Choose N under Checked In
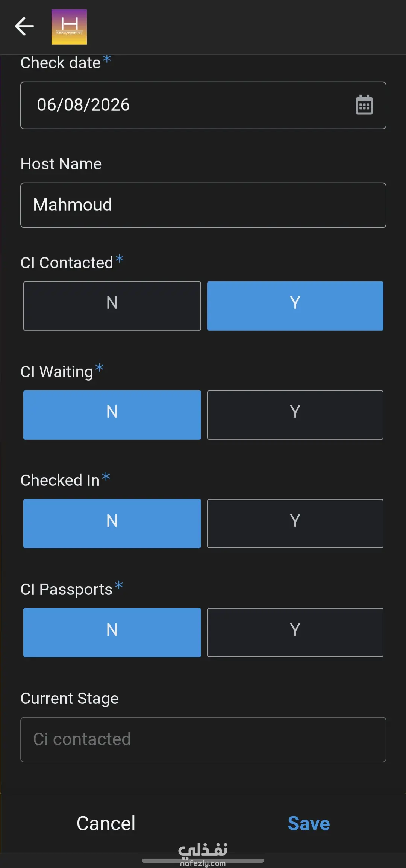 (112, 523)
